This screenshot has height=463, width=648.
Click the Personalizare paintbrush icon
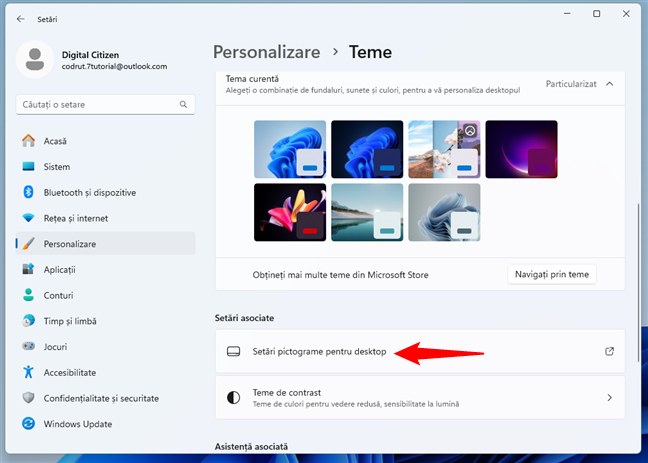point(28,243)
